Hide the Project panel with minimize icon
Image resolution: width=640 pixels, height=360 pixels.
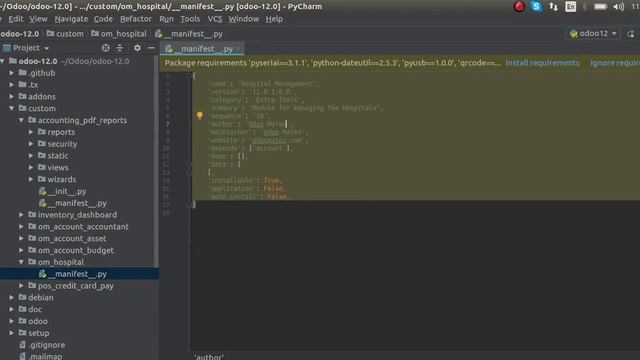pyautogui.click(x=151, y=48)
